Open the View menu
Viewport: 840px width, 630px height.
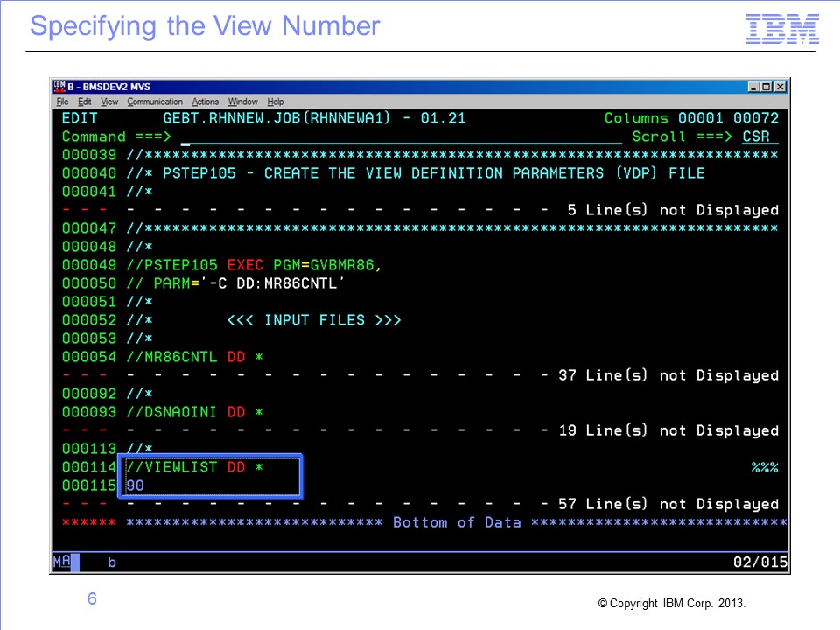(x=109, y=101)
